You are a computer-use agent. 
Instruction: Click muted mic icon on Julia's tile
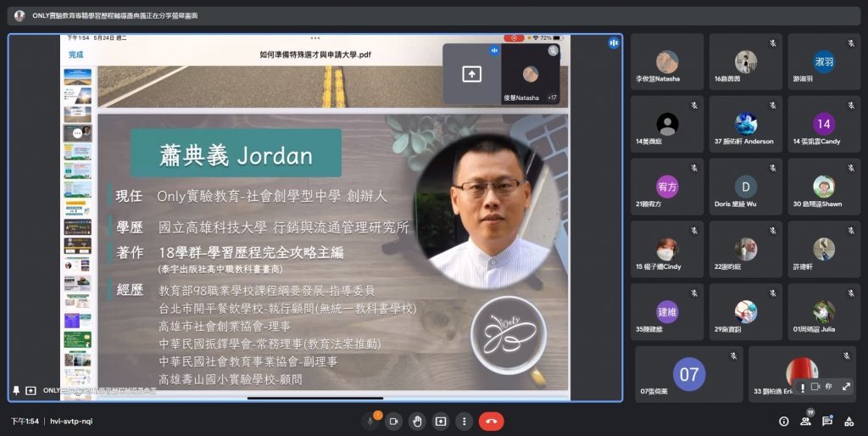851,293
